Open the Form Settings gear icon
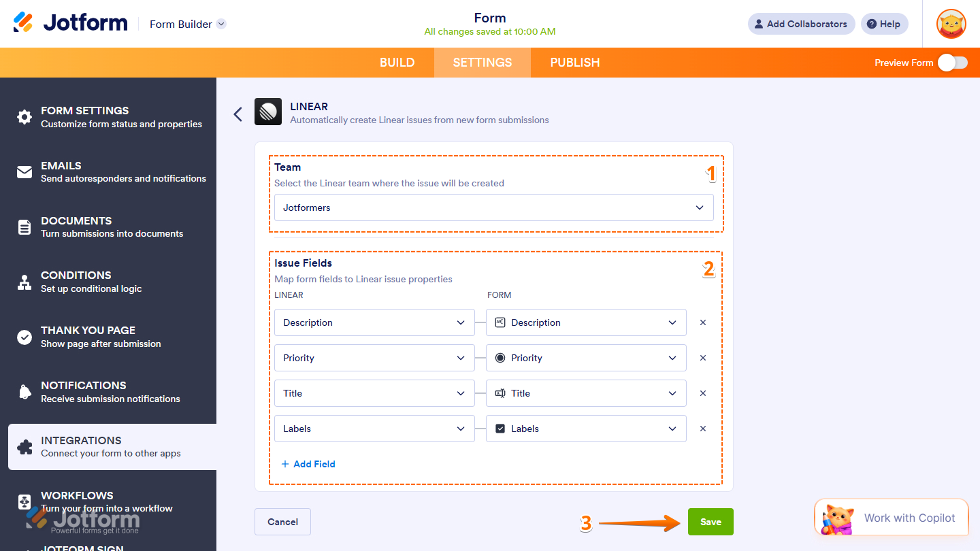980x551 pixels. [x=24, y=117]
